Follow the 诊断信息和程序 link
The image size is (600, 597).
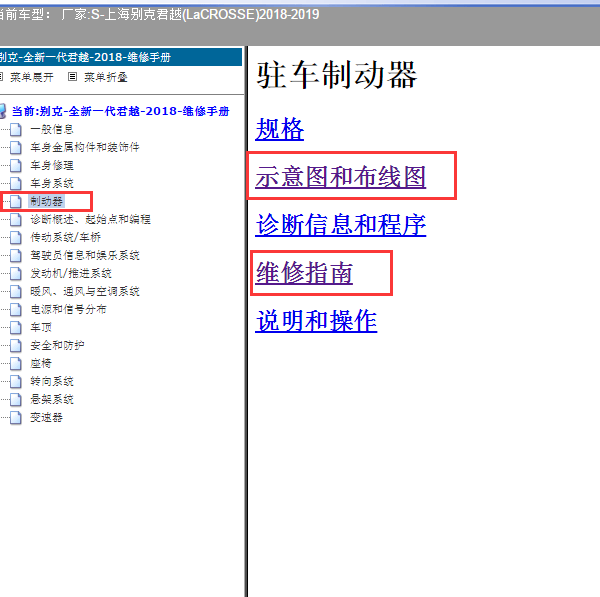click(x=341, y=225)
